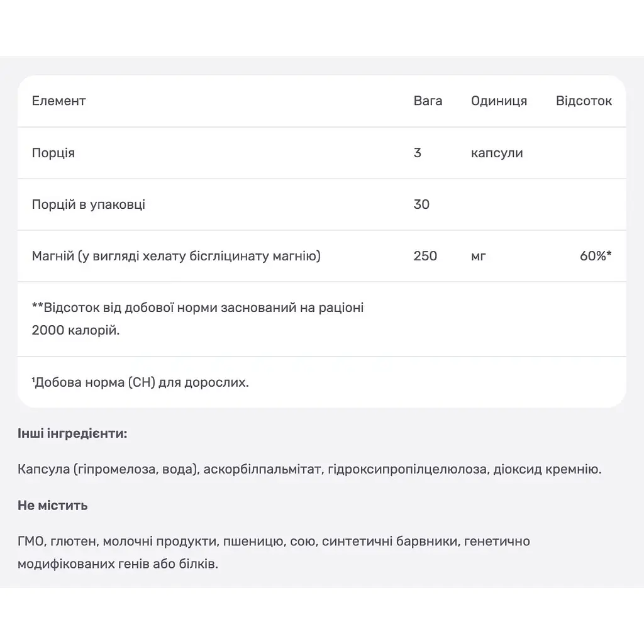Select the Порцій в упаковці row
Image resolution: width=644 pixels, height=644 pixels.
coord(321,204)
